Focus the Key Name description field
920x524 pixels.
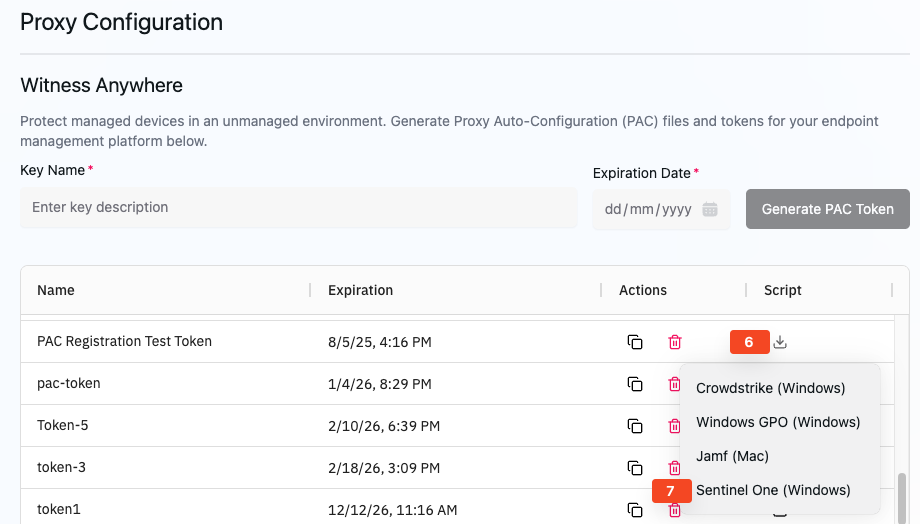pyautogui.click(x=299, y=208)
